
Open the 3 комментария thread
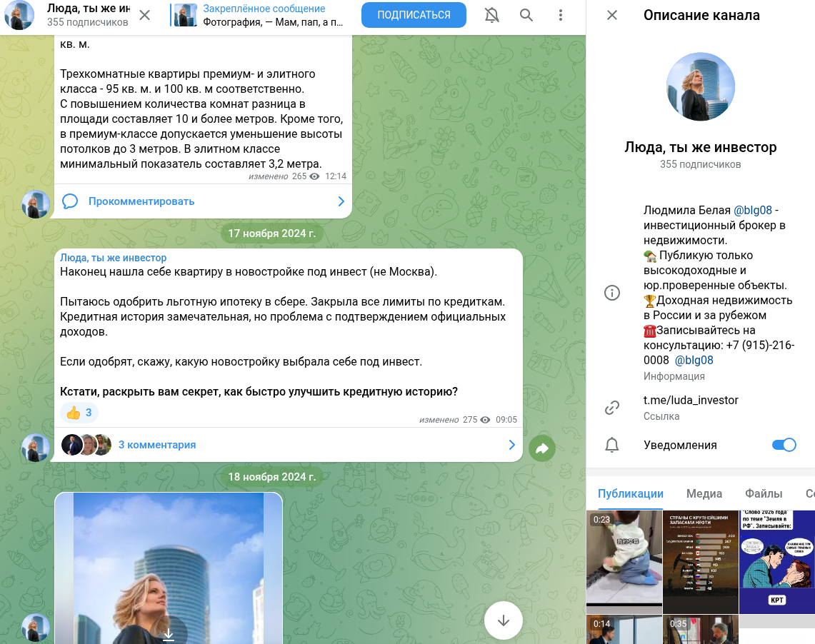(157, 445)
